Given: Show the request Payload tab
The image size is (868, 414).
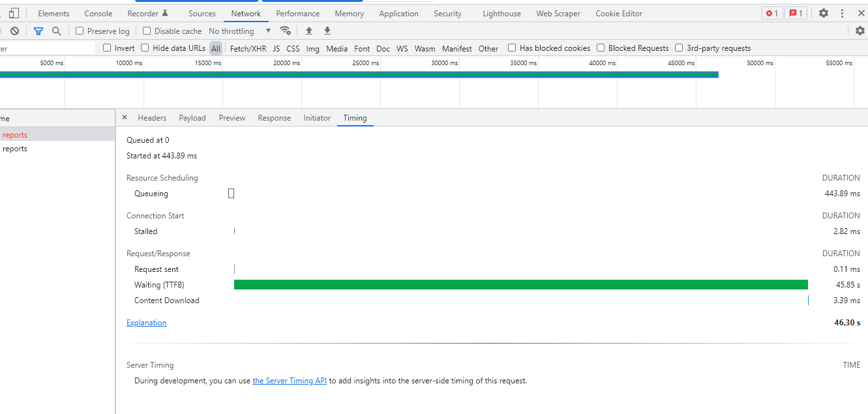Looking at the screenshot, I should coord(192,118).
